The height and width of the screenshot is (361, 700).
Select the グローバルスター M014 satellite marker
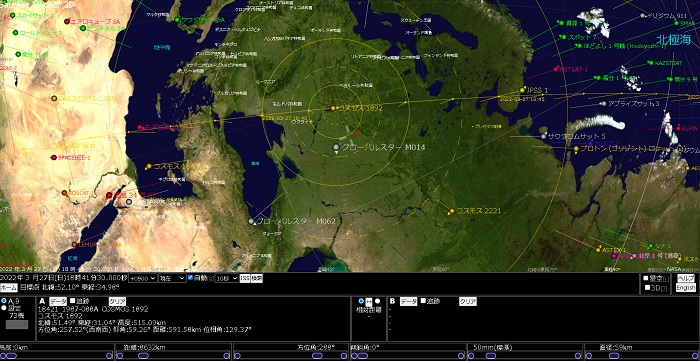336,147
